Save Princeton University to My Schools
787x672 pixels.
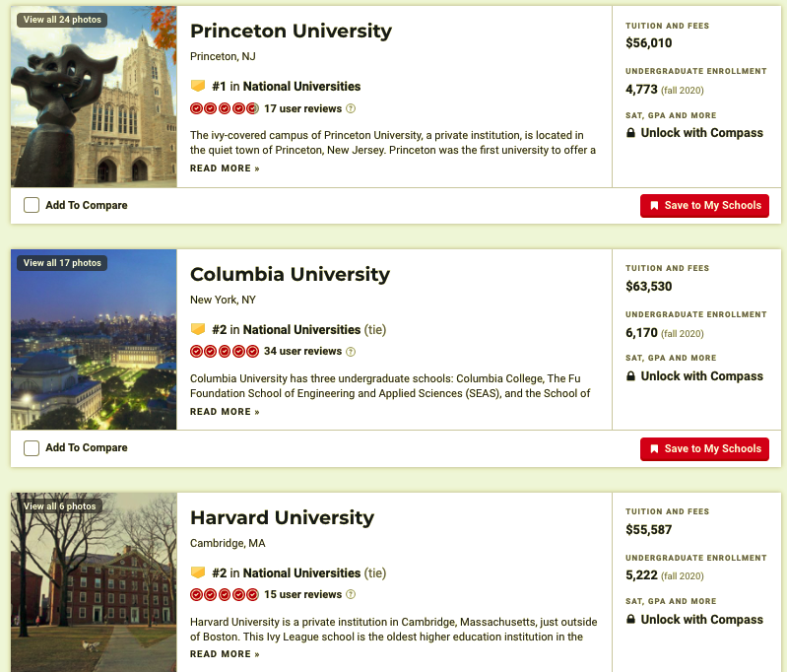tap(704, 206)
